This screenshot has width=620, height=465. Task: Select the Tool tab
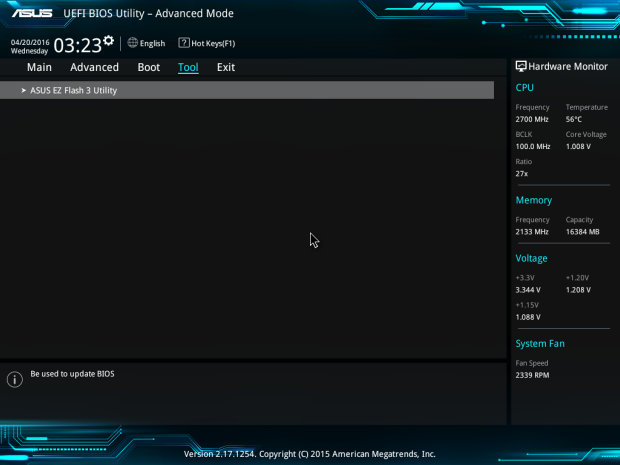click(x=188, y=67)
